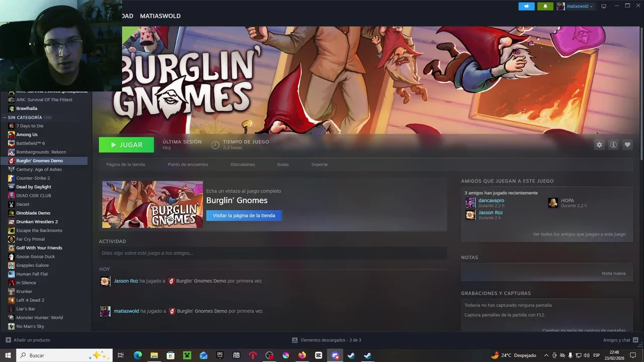Click Ver todos los amigos que juegan
The height and width of the screenshot is (362, 644).
pyautogui.click(x=579, y=234)
